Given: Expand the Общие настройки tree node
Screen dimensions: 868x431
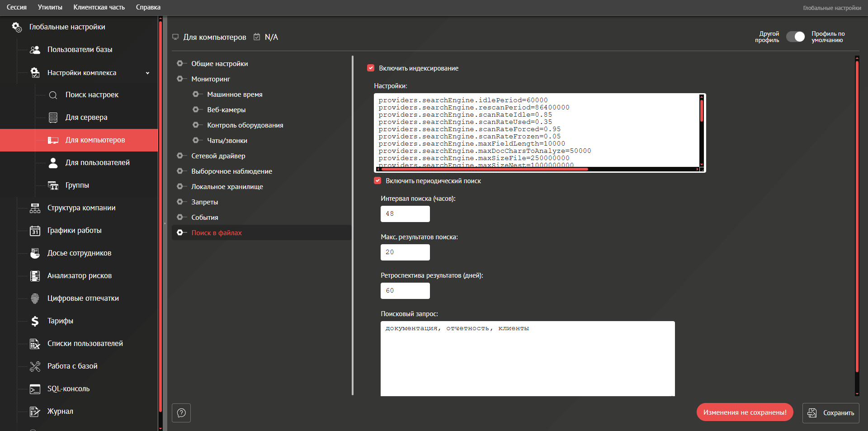Looking at the screenshot, I should [x=180, y=64].
